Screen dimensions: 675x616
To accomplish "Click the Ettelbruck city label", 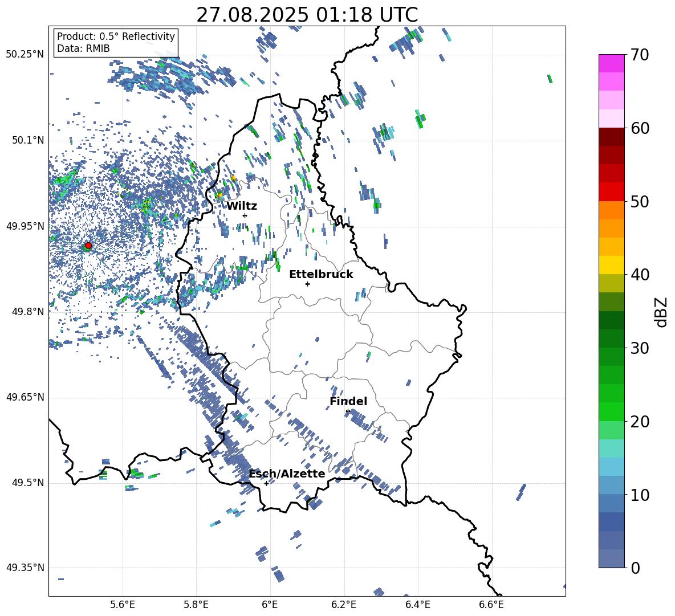I will (321, 275).
